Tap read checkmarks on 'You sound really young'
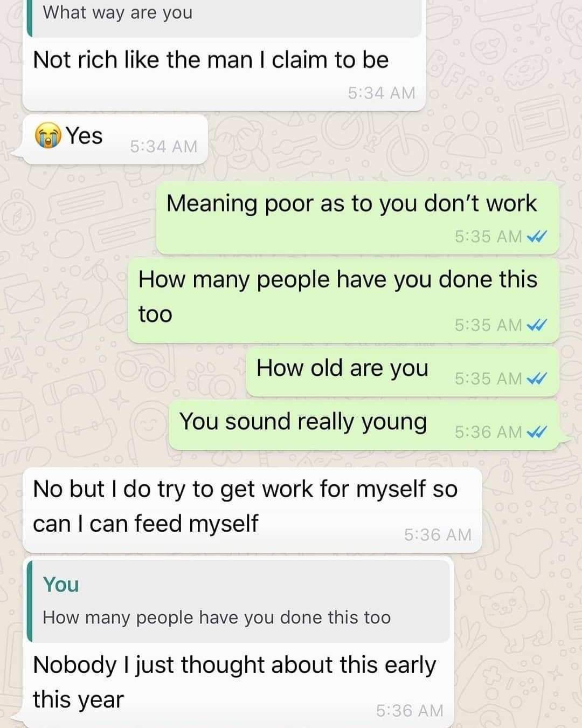The height and width of the screenshot is (728, 582). click(x=537, y=432)
